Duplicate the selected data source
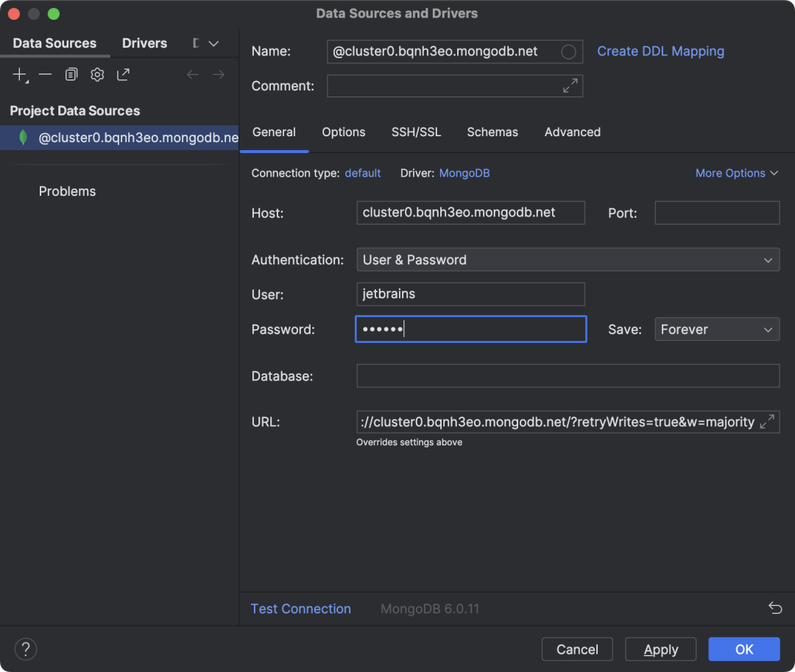795x672 pixels. pyautogui.click(x=71, y=75)
